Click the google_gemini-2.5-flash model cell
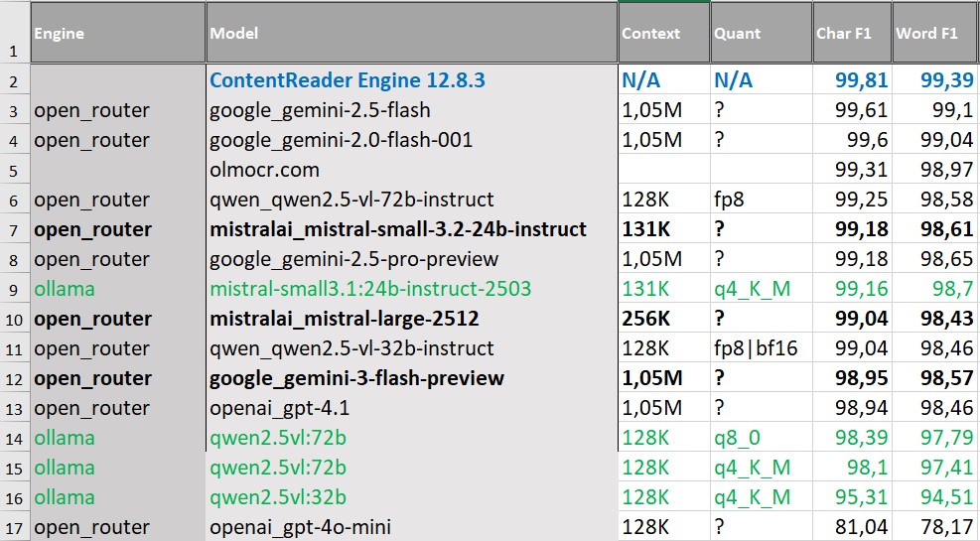 pos(320,110)
